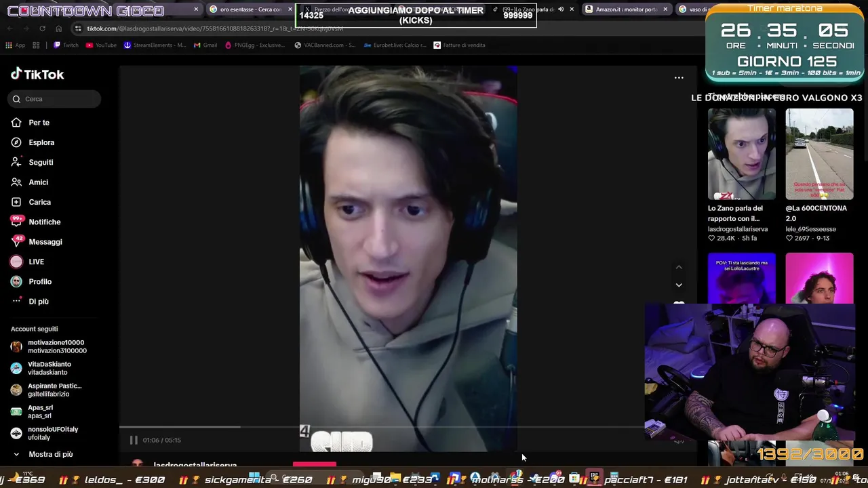Image resolution: width=868 pixels, height=488 pixels.
Task: Open the Twitch bookmark
Action: point(66,45)
